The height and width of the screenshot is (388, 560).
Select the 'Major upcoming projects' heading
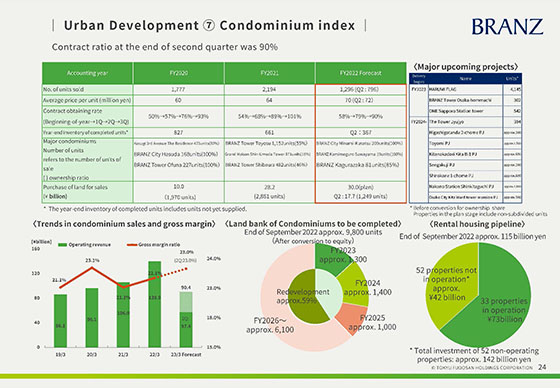click(x=466, y=67)
